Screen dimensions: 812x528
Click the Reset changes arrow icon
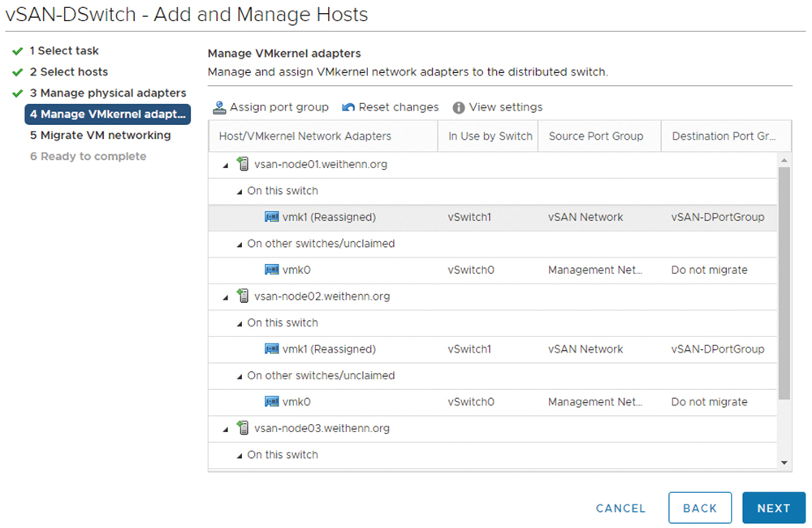348,107
